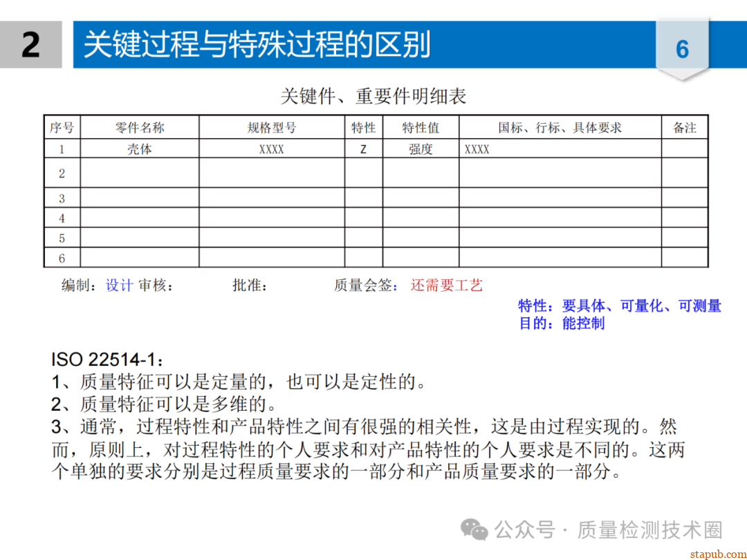Screen dimensions: 747x560
Task: Click the 规格型号 header cell
Action: pyautogui.click(x=272, y=128)
